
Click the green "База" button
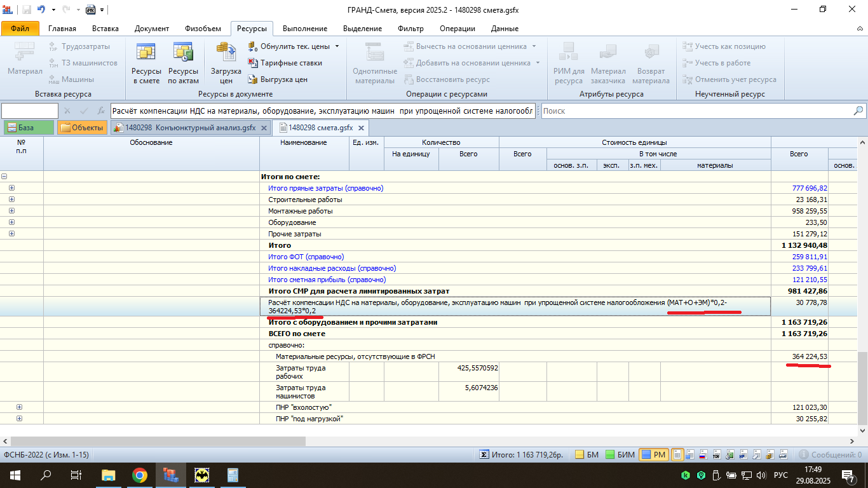(28, 128)
